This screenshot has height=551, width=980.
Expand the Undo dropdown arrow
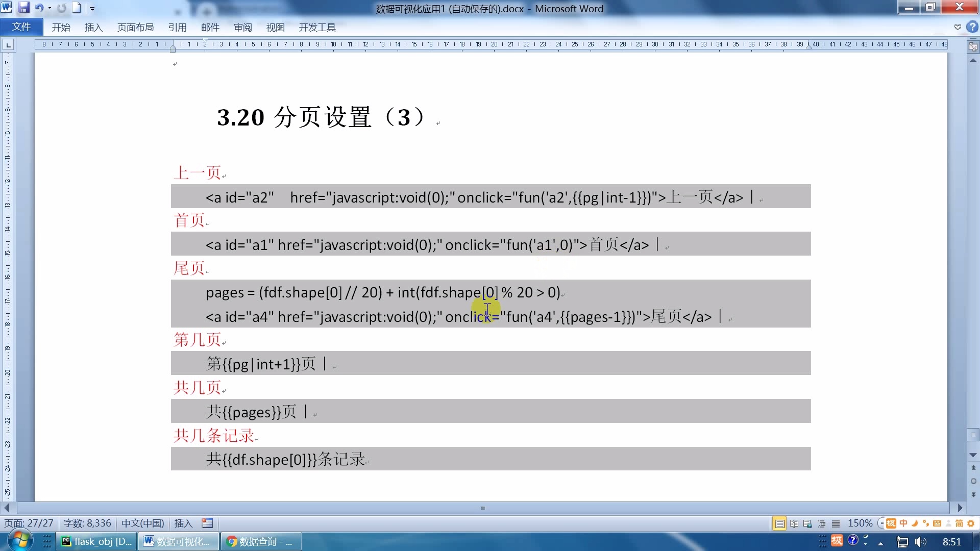(50, 8)
